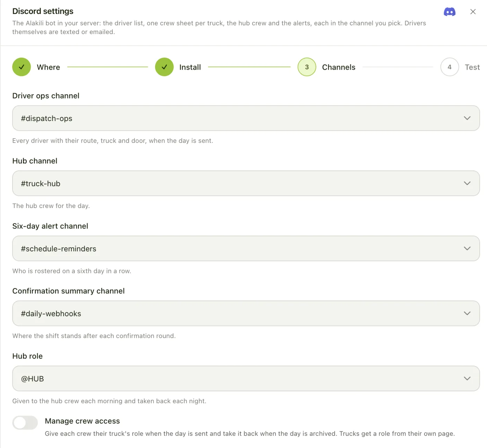
Task: Click the @HUB role value
Action: [x=32, y=379]
